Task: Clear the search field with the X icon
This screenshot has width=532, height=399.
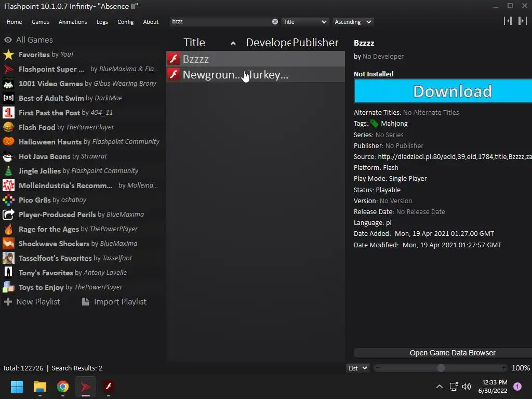Action: [275, 21]
